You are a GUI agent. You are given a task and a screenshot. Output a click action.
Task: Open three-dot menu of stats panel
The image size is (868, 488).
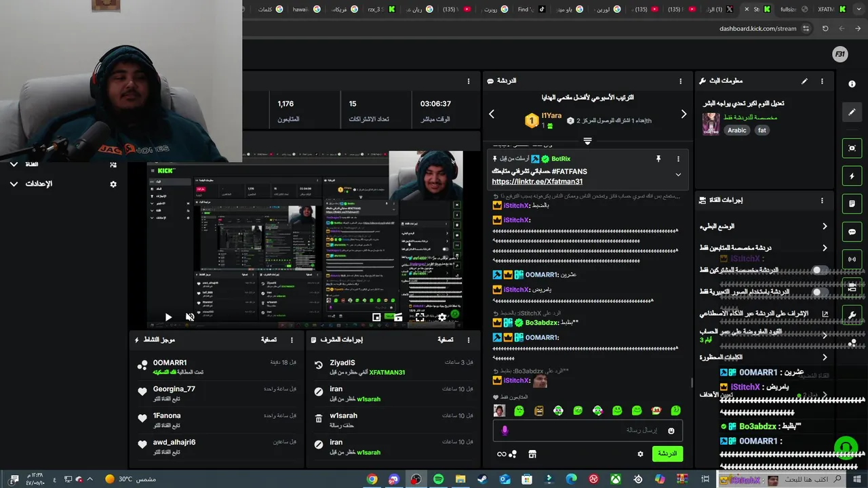pos(468,81)
